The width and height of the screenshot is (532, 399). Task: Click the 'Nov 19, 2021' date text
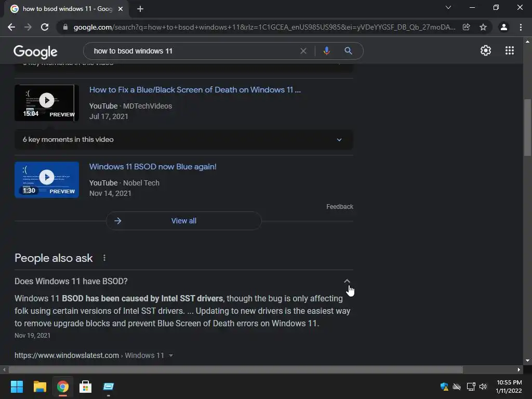[32, 336]
